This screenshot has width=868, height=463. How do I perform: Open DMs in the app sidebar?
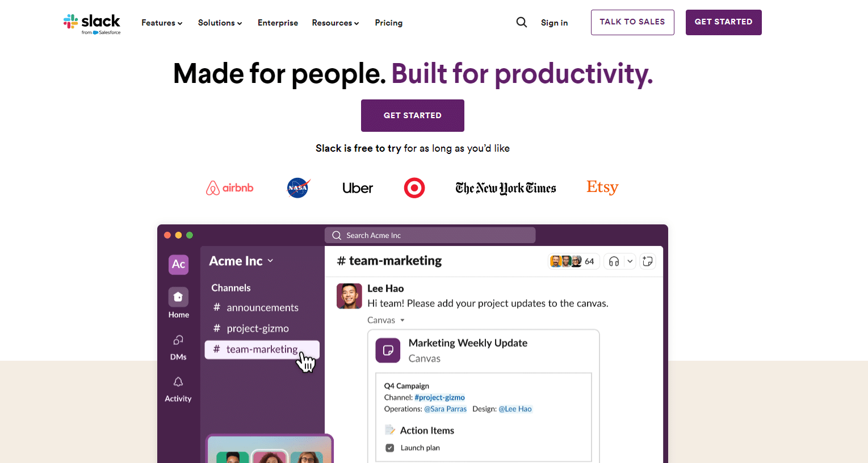click(178, 341)
